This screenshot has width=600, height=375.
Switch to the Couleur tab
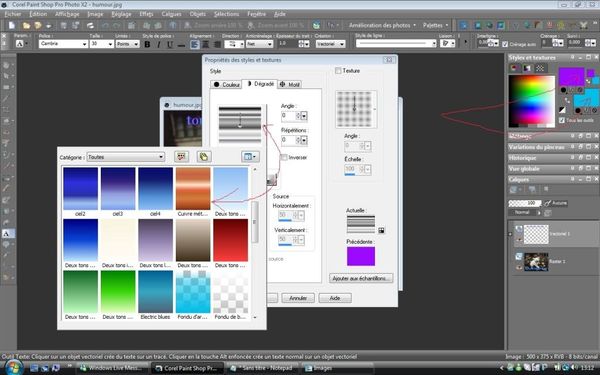click(x=227, y=84)
